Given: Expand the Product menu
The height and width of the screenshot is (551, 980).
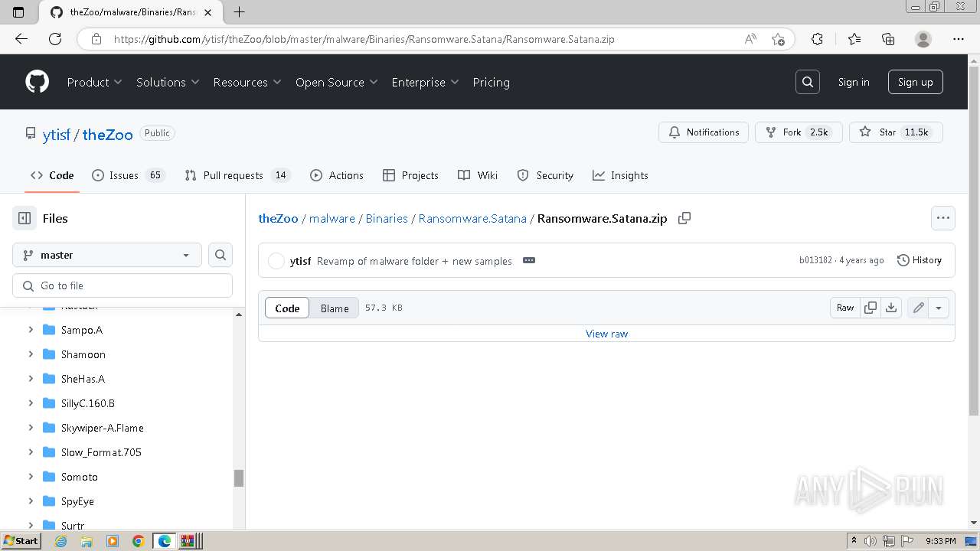Looking at the screenshot, I should click(x=94, y=82).
